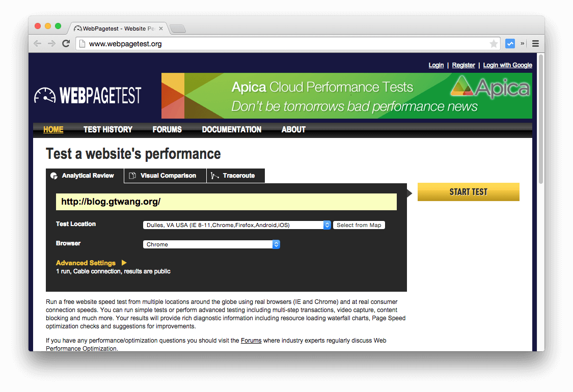This screenshot has width=573, height=392.
Task: Click the page icon in the address bar
Action: (x=83, y=44)
